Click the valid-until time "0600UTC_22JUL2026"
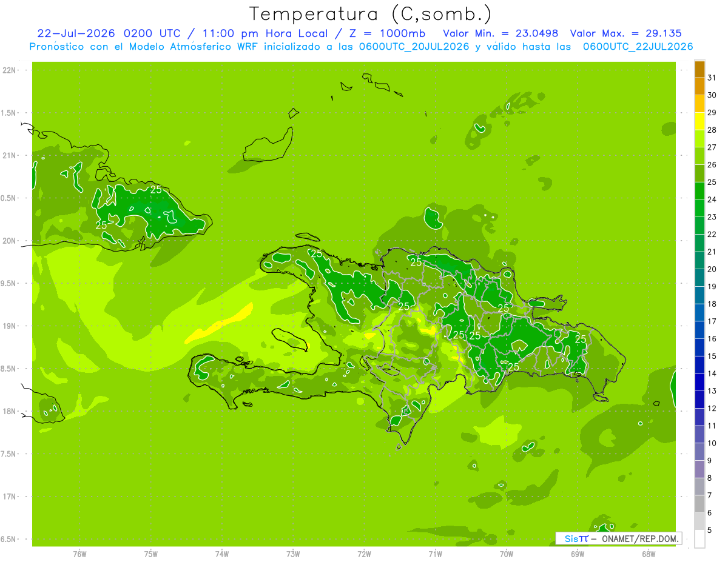This screenshot has width=728, height=562. pyautogui.click(x=638, y=47)
